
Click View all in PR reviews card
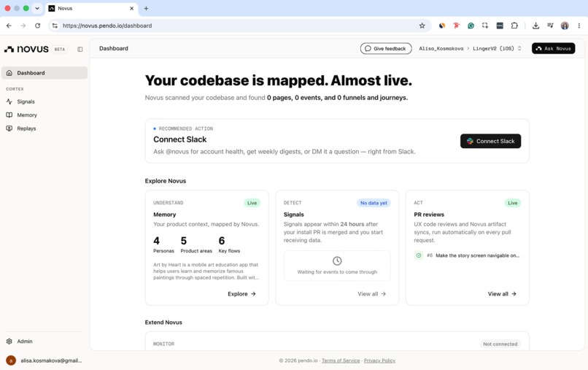(502, 294)
